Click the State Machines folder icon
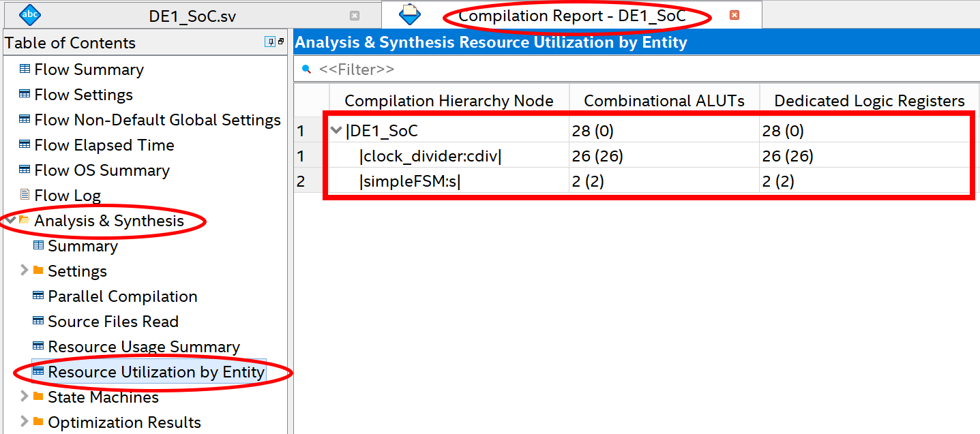Viewport: 980px width, 434px height. tap(38, 397)
